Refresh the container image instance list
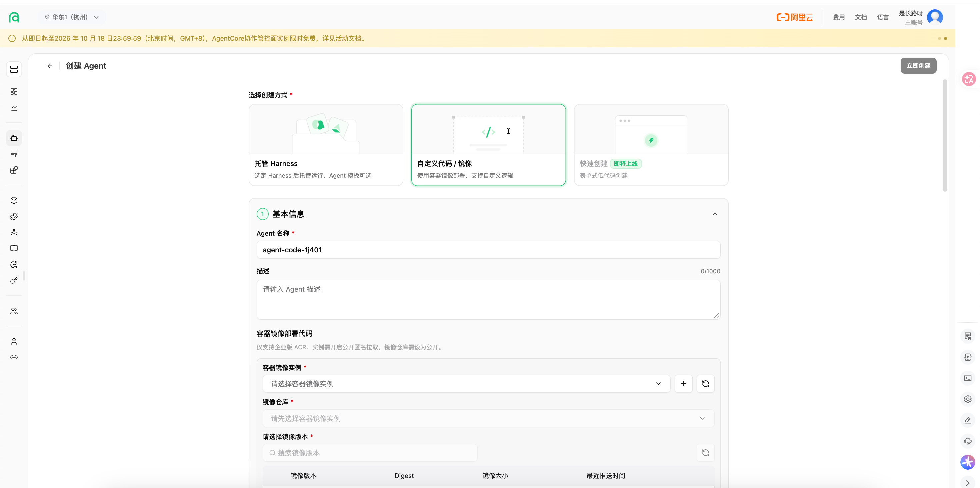 pos(705,384)
